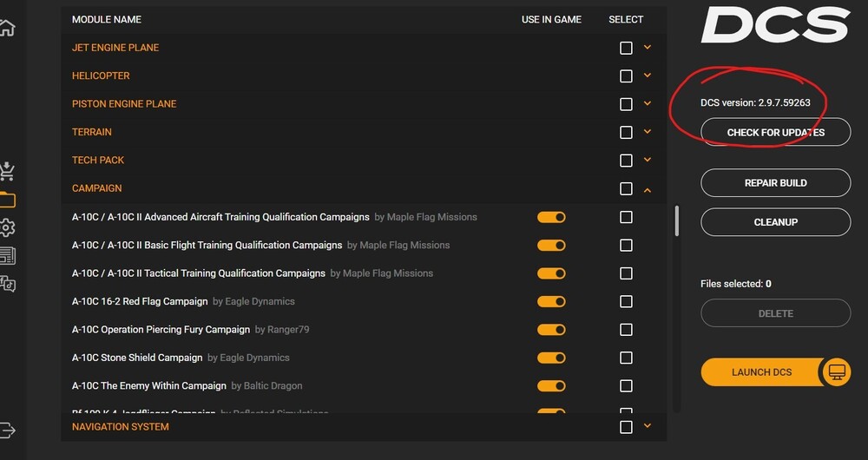Click the Jet Engine Plane category label
This screenshot has width=868, height=460.
click(115, 48)
